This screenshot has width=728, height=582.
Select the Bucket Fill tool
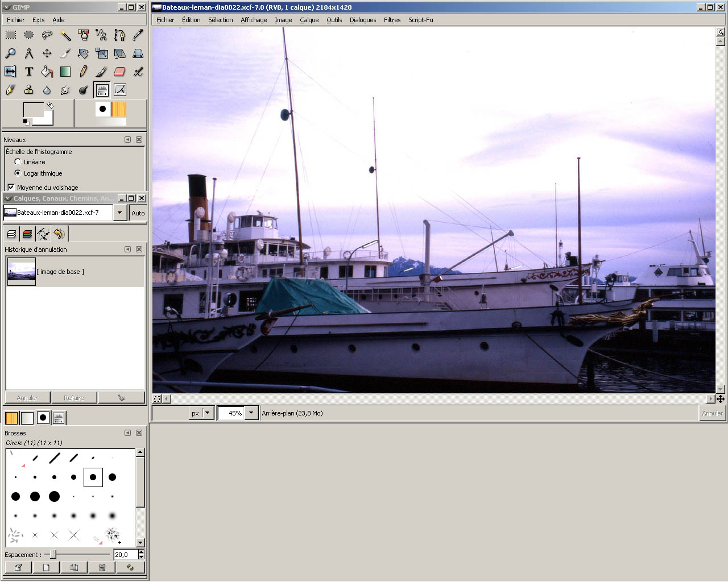(x=47, y=72)
